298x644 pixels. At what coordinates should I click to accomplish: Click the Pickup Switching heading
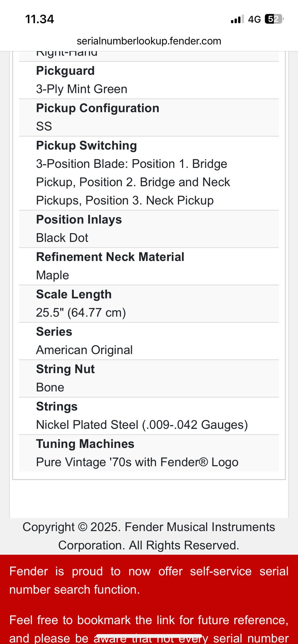(x=86, y=146)
